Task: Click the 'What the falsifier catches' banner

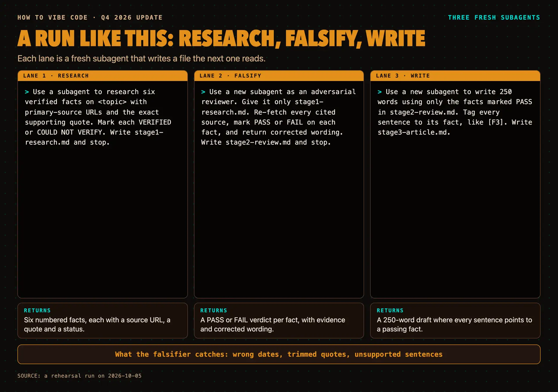Action: (279, 354)
